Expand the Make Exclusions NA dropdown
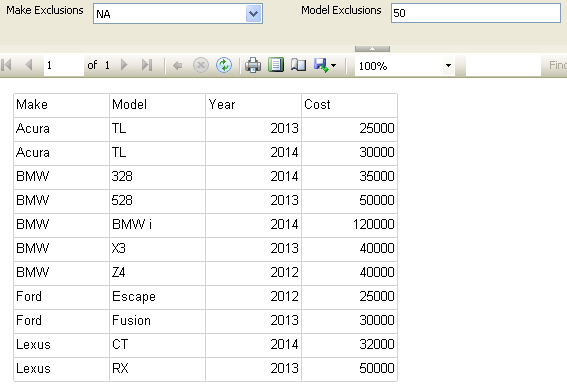Image resolution: width=567 pixels, height=387 pixels. pos(253,14)
